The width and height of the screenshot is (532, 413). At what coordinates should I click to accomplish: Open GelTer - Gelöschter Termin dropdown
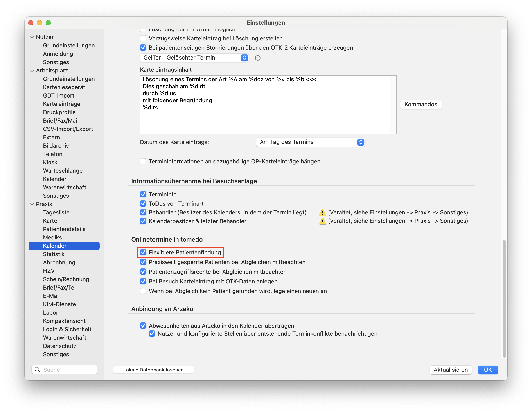[x=194, y=58]
